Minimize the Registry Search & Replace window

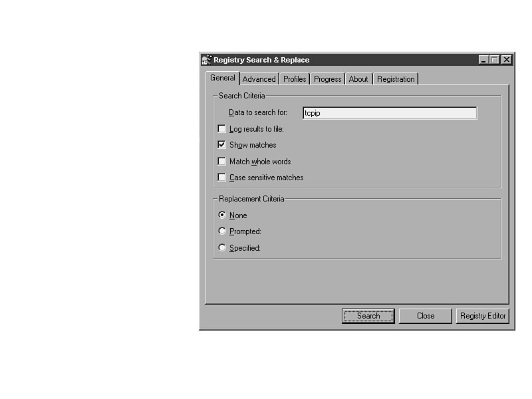click(x=483, y=60)
